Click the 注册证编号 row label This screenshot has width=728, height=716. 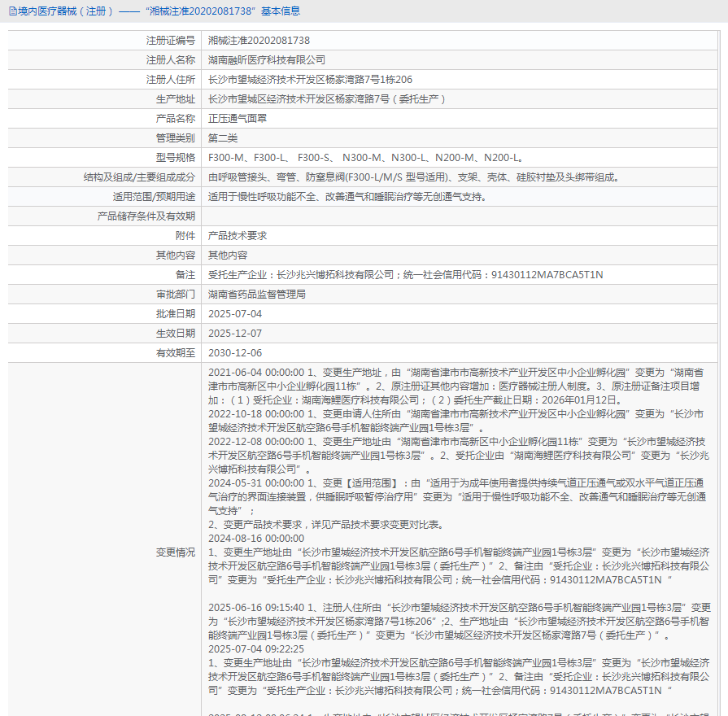pos(170,41)
